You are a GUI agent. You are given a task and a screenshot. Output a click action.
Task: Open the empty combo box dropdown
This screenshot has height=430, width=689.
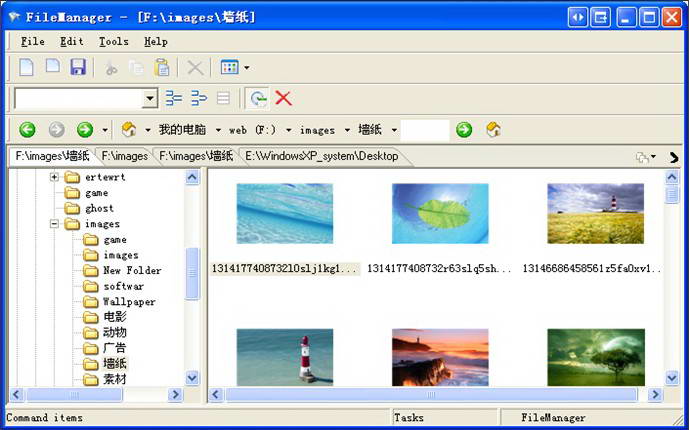(150, 98)
